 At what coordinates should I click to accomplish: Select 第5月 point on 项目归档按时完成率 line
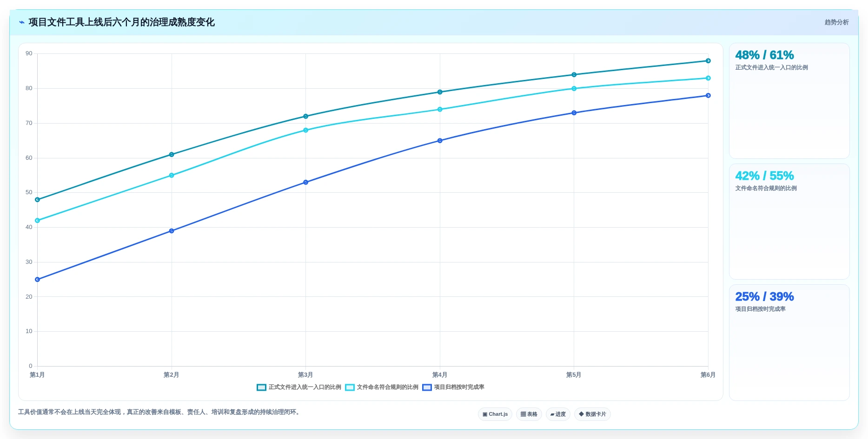pyautogui.click(x=574, y=113)
